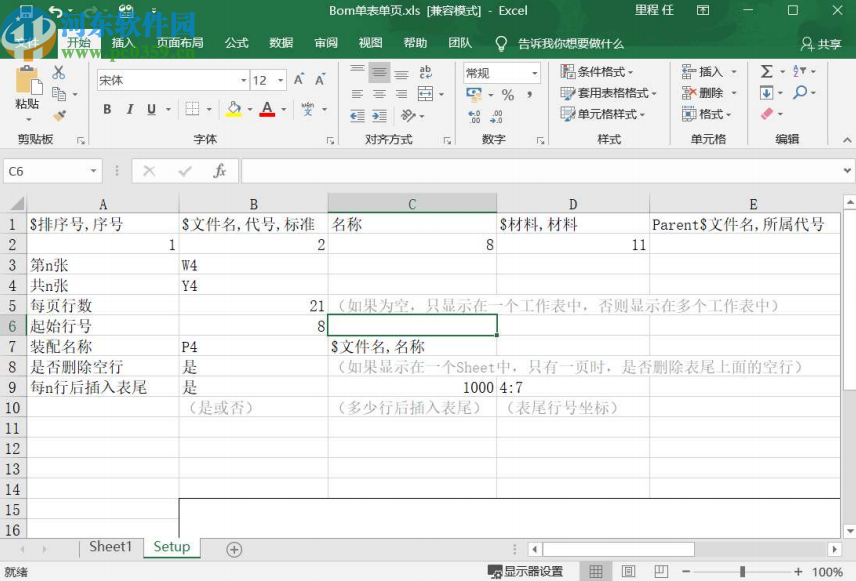
Task: Select column D header
Action: 573,204
